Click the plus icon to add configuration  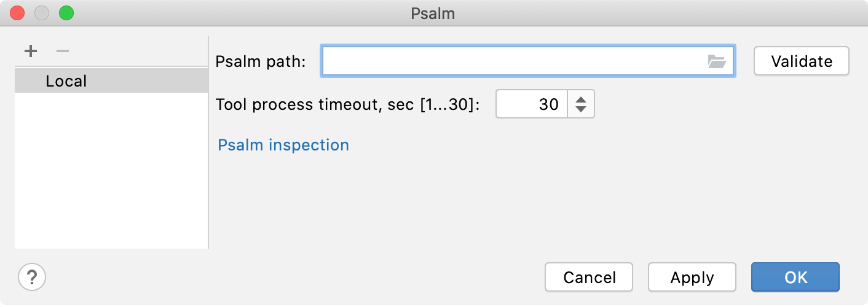click(x=31, y=51)
